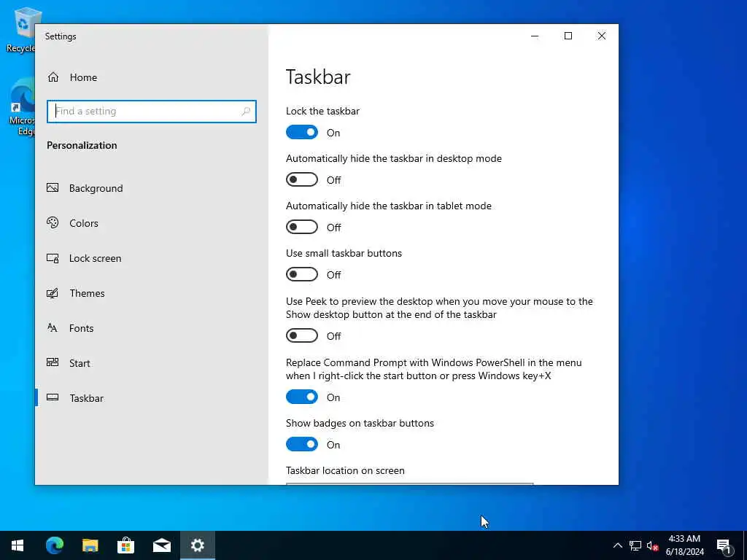The height and width of the screenshot is (560, 747).
Task: Click the search magnifier in Find a setting
Action: 246,112
